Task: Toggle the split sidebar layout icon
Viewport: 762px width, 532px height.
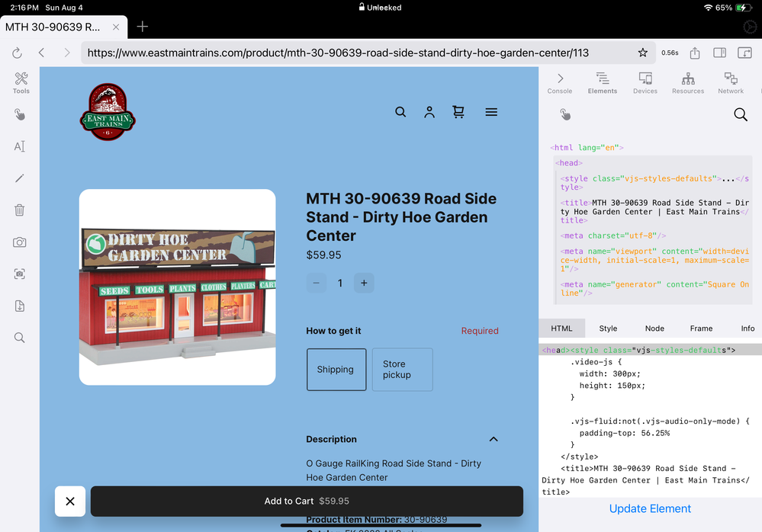Action: (720, 53)
